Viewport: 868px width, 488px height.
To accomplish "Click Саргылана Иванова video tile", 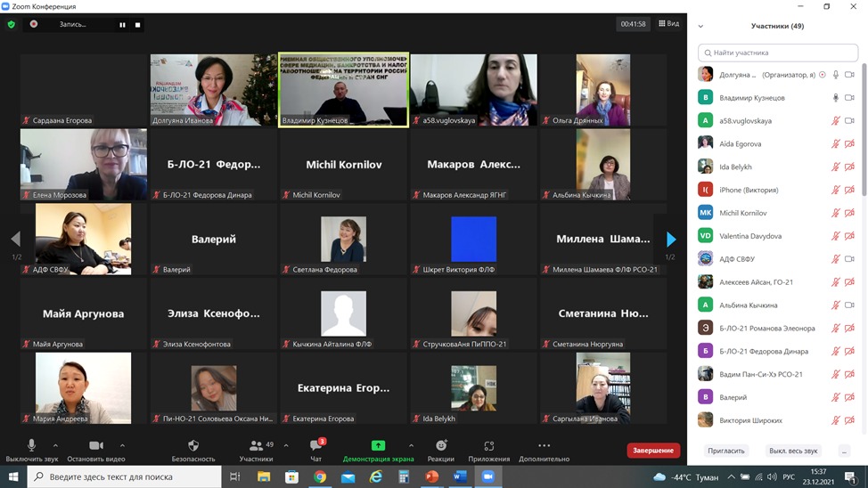I will click(x=602, y=388).
